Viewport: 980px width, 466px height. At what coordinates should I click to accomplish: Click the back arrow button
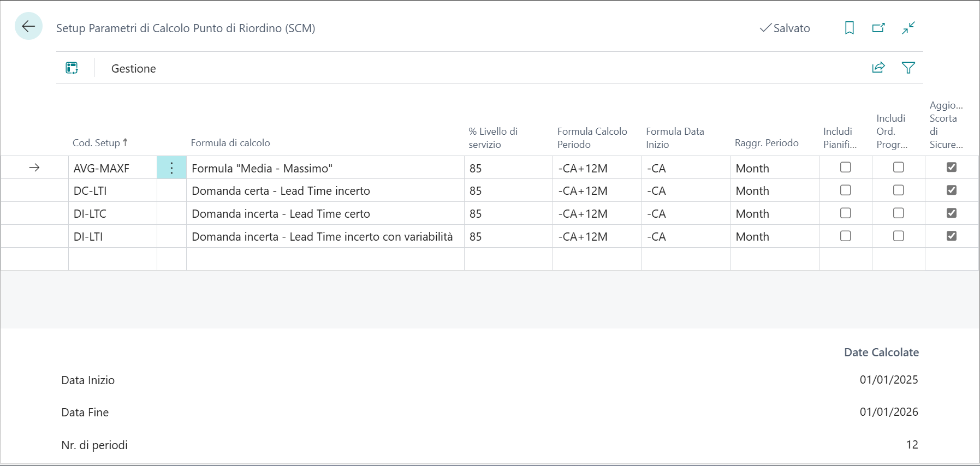28,26
